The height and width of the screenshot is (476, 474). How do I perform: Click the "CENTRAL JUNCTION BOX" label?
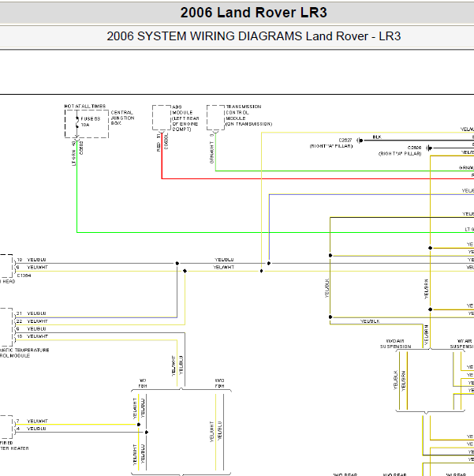pyautogui.click(x=122, y=118)
